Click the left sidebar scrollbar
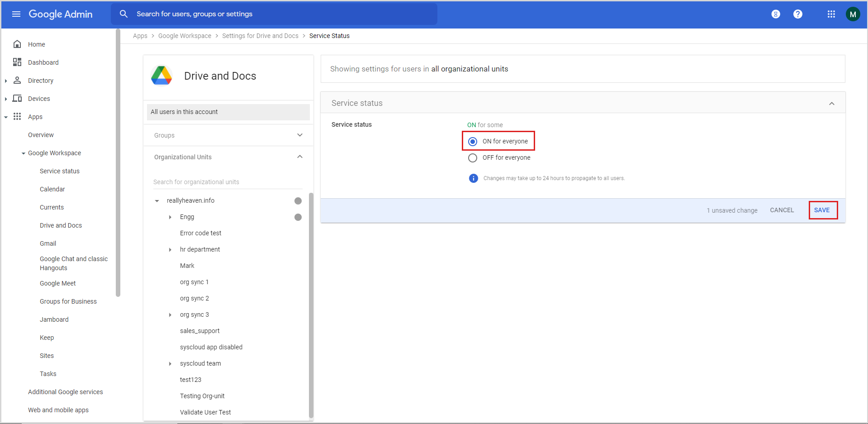Screen dimensions: 868x424 pos(118,163)
